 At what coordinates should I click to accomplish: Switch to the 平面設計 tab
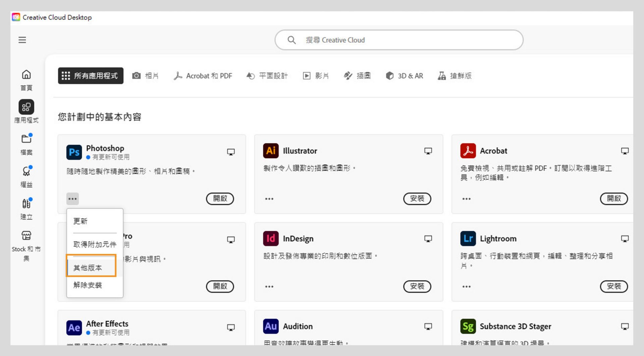point(267,76)
